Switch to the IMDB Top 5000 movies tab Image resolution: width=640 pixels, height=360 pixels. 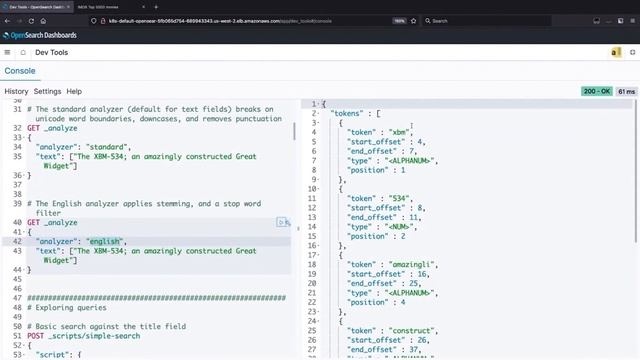pos(111,7)
